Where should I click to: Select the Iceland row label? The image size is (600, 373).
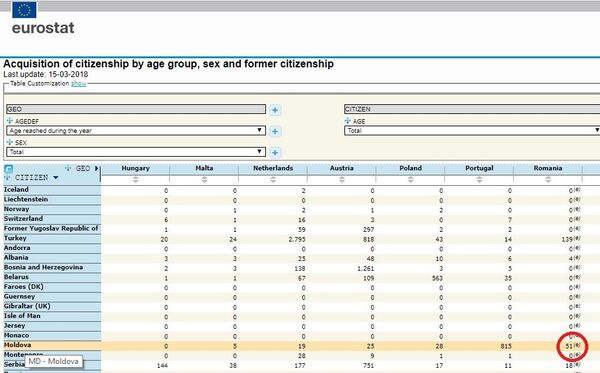click(x=16, y=189)
